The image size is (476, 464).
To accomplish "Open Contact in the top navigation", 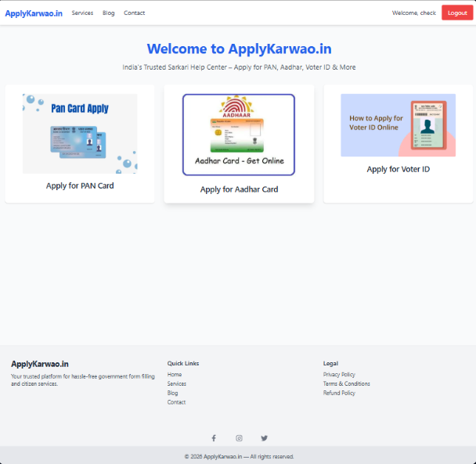I will (134, 13).
